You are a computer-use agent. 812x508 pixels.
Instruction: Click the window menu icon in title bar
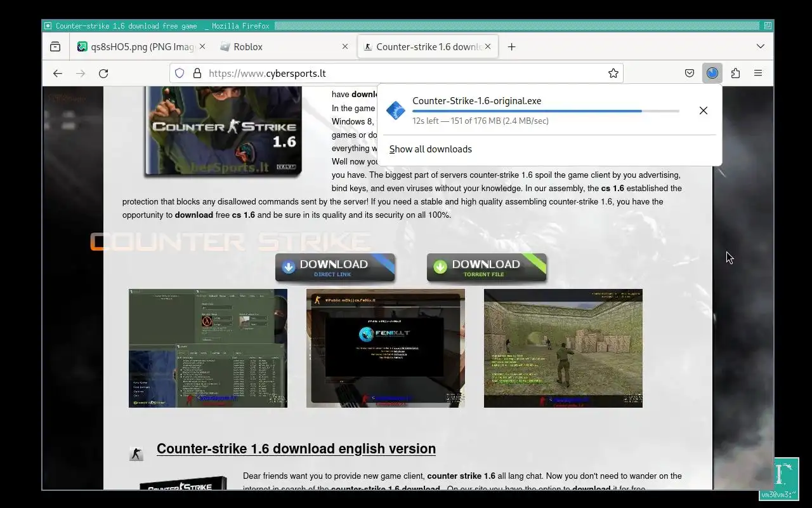click(48, 26)
